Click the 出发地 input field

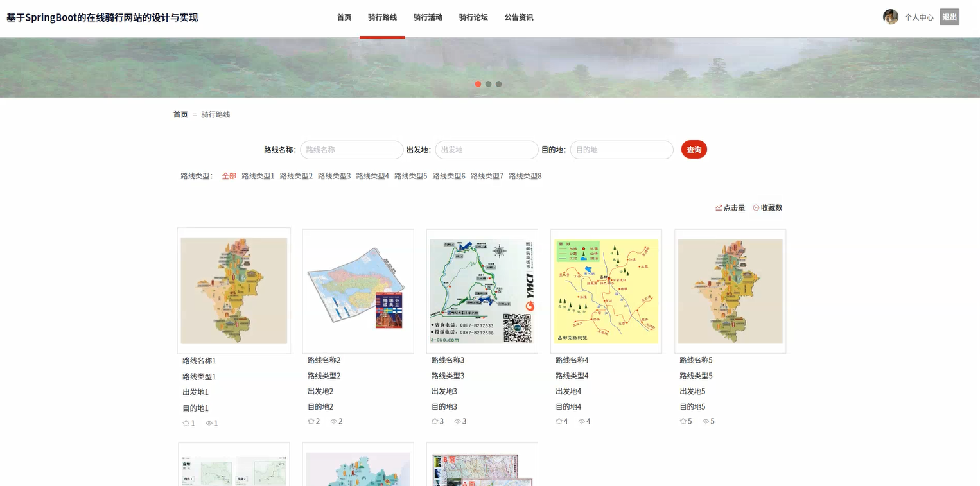coord(486,150)
